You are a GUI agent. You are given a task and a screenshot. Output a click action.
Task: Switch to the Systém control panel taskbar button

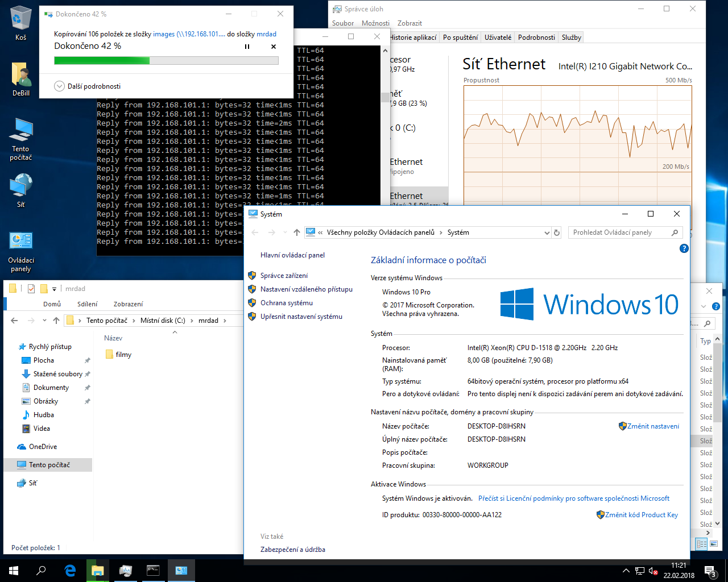pos(181,571)
